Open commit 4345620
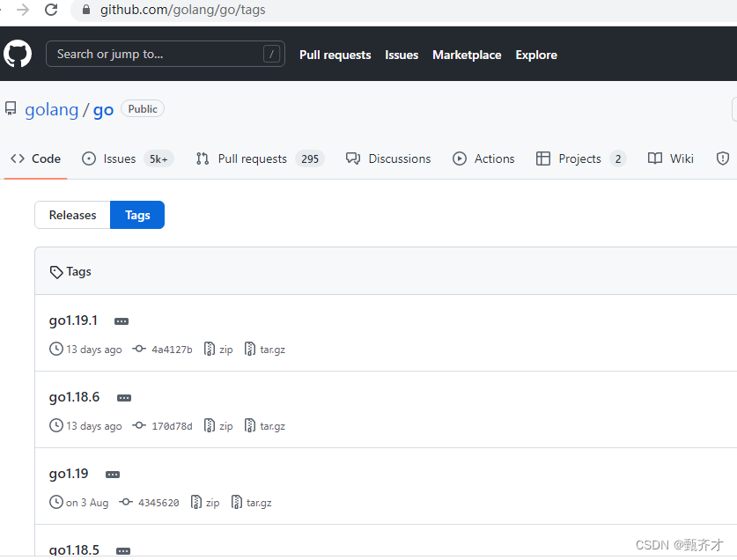The width and height of the screenshot is (737, 560). point(149,503)
